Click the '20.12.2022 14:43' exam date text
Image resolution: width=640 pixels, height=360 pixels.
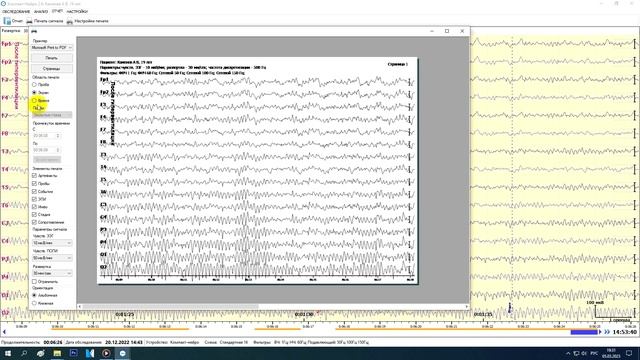tap(124, 342)
